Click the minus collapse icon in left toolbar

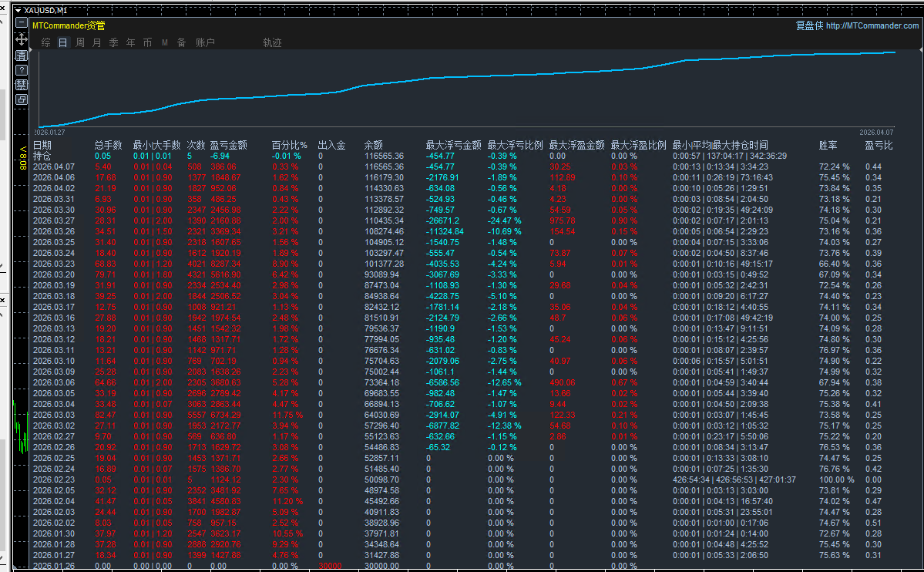21,22
